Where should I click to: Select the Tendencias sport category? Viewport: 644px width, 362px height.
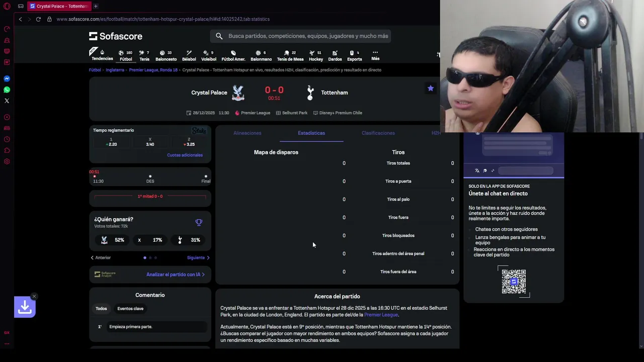pyautogui.click(x=102, y=55)
